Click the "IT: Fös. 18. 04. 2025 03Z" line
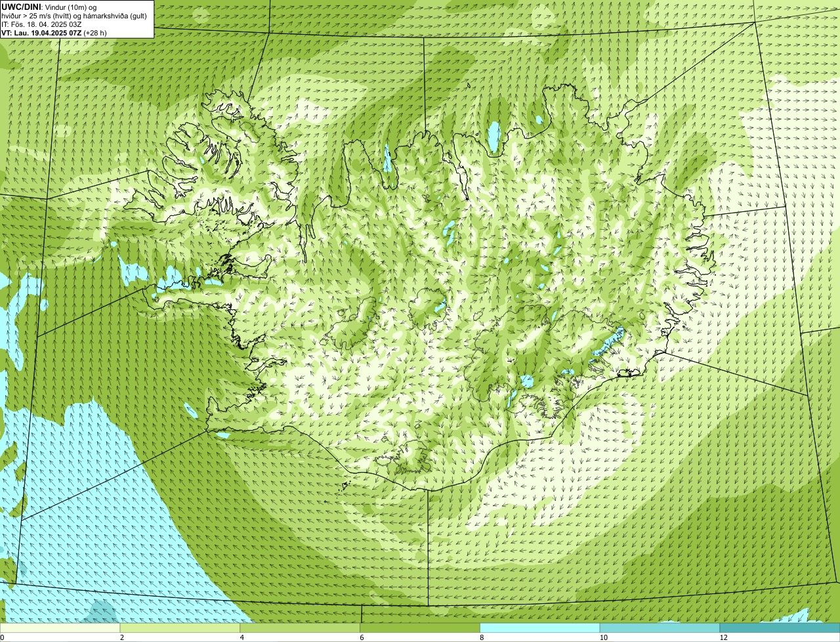Viewport: 840px width, 642px height. (41, 24)
